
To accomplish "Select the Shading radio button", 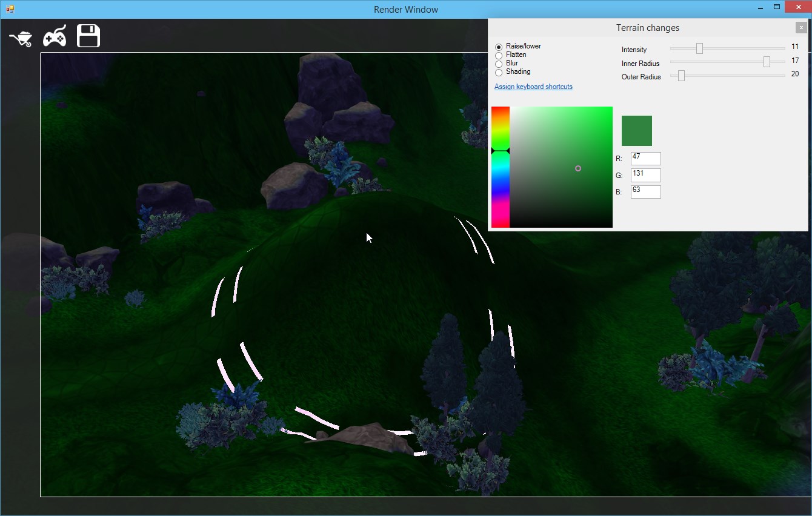I will pos(499,72).
